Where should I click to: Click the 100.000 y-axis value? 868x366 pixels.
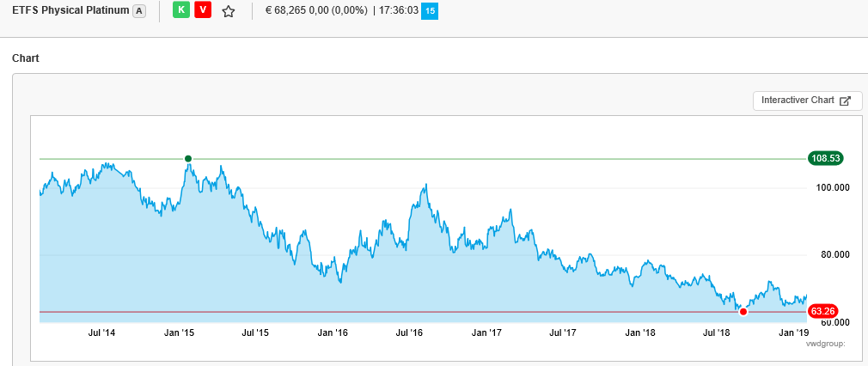[831, 187]
